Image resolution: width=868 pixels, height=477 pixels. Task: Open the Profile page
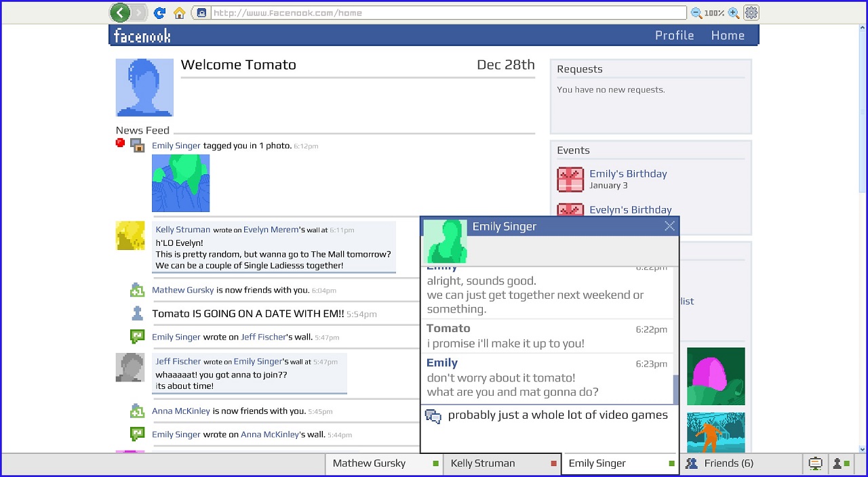coord(674,35)
